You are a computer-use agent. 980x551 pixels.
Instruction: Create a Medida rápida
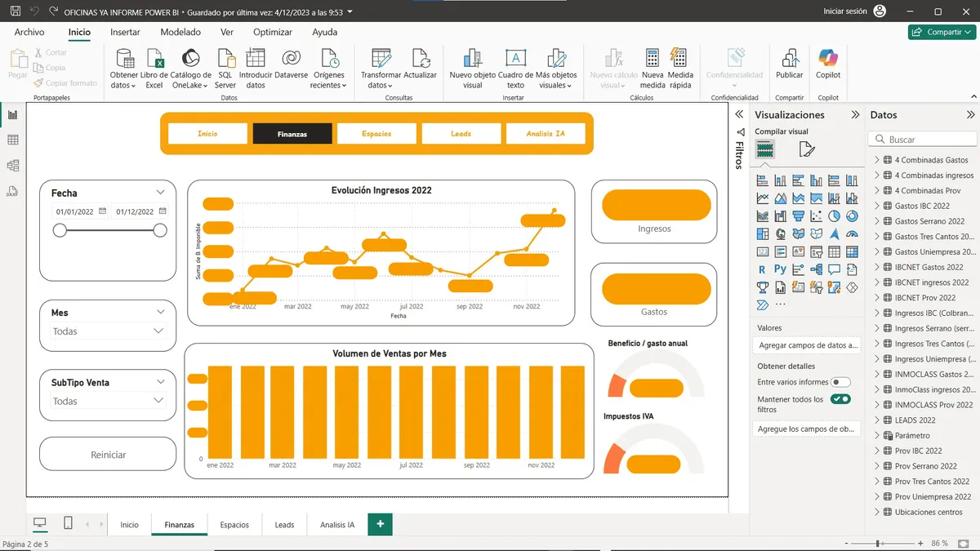(679, 69)
